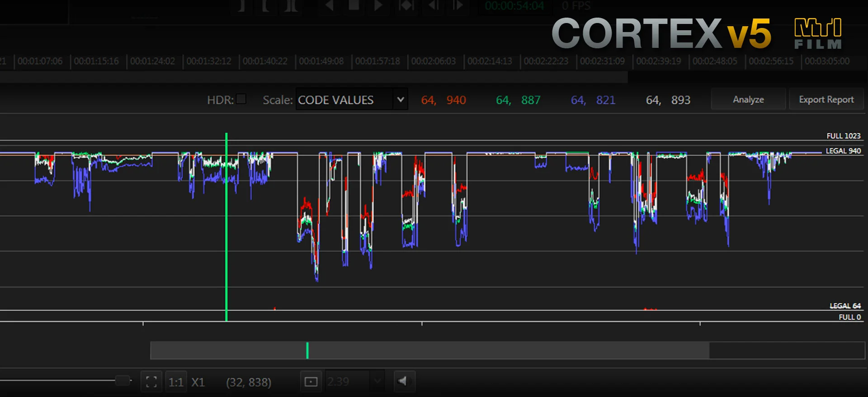Play the clip in reverse
Image resolution: width=868 pixels, height=397 pixels.
click(x=330, y=5)
